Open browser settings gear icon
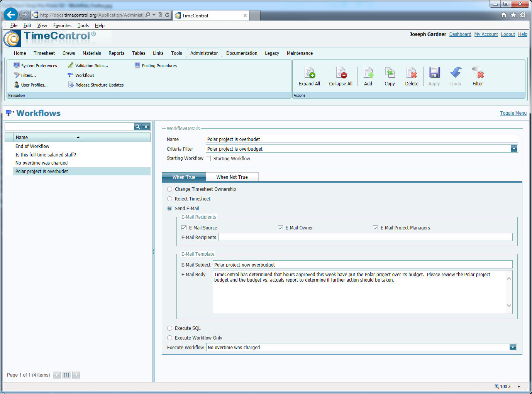 (x=523, y=15)
